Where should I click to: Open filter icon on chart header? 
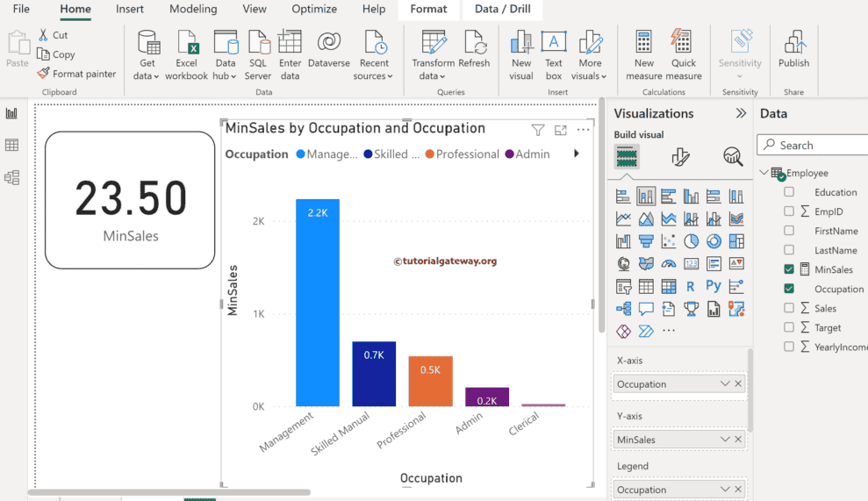pyautogui.click(x=537, y=130)
